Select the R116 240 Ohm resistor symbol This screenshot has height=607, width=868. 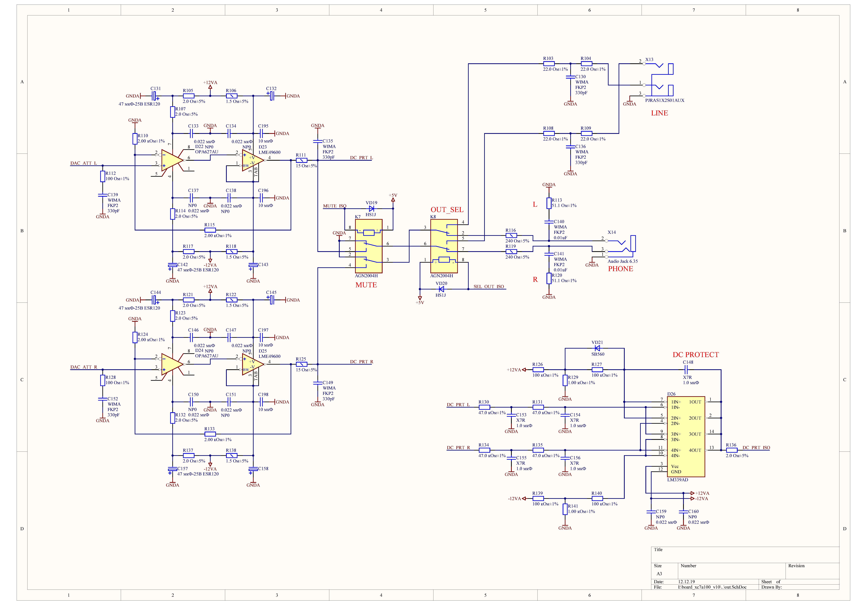[x=511, y=235]
